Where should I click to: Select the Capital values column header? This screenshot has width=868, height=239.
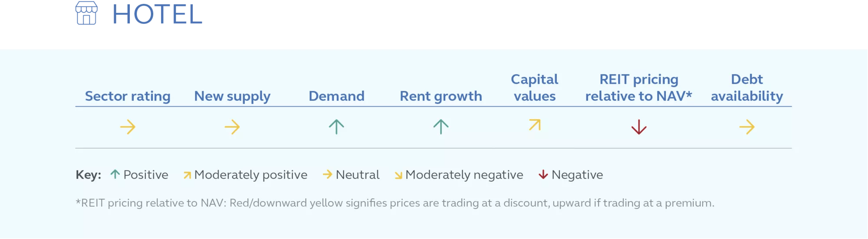[535, 88]
